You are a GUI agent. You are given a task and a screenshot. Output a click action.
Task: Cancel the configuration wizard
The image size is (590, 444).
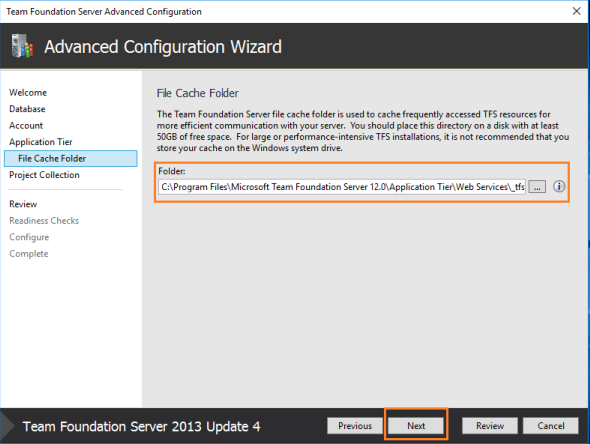click(x=550, y=426)
